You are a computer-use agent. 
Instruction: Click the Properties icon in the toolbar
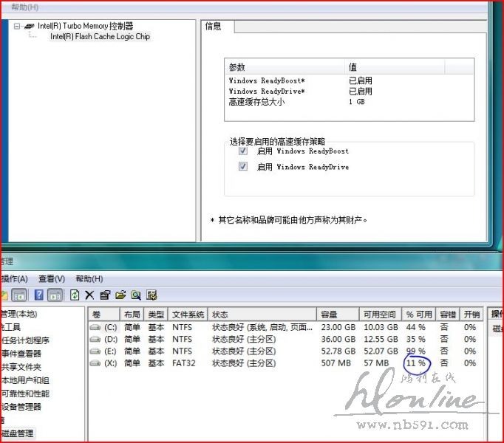point(105,295)
